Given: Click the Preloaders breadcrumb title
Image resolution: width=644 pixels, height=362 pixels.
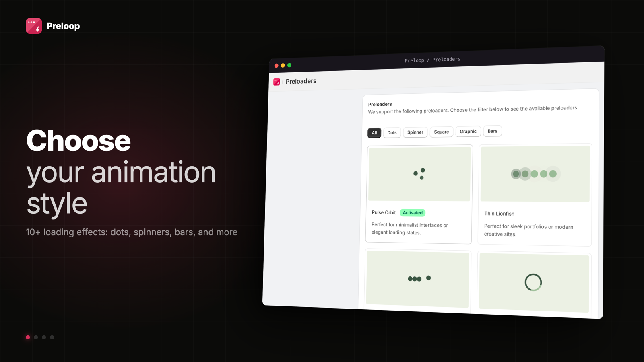Looking at the screenshot, I should [301, 81].
